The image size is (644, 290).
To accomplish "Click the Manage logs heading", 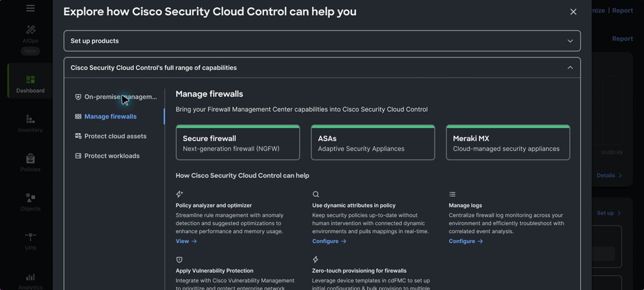I will coord(465,206).
